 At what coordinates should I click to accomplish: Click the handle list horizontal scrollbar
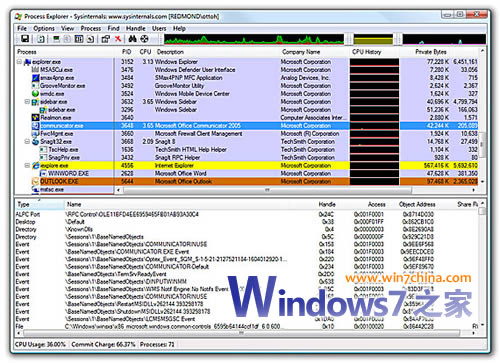[242, 333]
